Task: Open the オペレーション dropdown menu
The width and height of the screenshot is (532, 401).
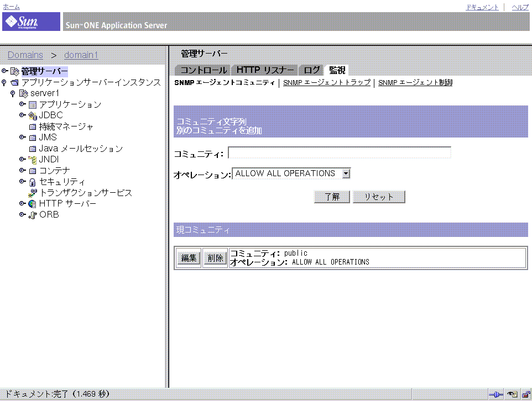Action: 346,173
